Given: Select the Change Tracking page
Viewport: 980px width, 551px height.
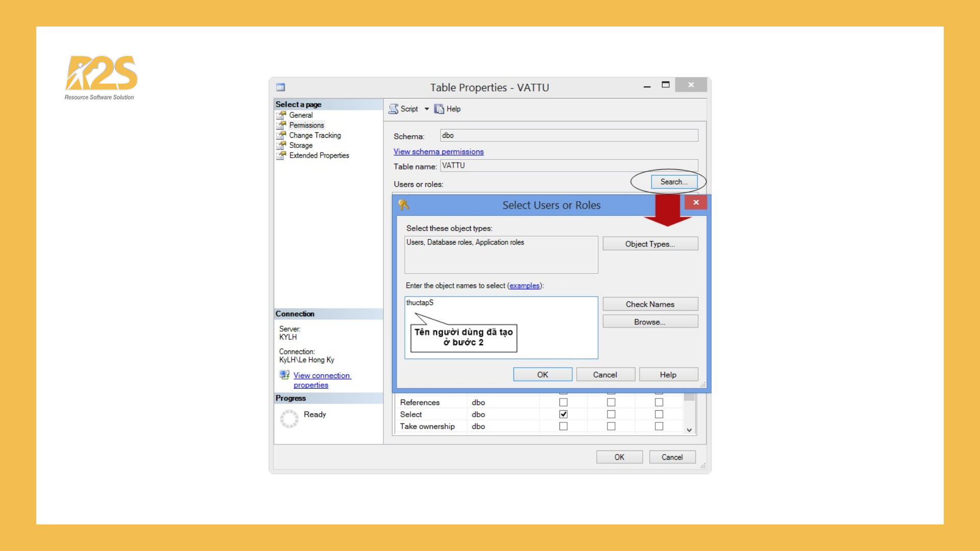Looking at the screenshot, I should (x=314, y=135).
